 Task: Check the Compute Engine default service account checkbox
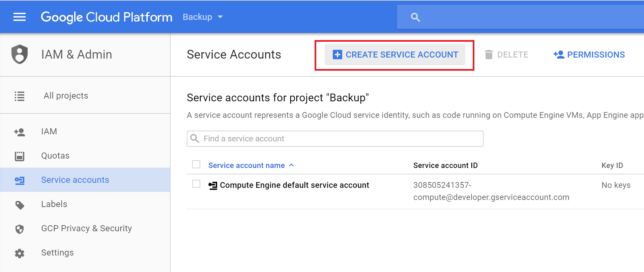tap(196, 184)
